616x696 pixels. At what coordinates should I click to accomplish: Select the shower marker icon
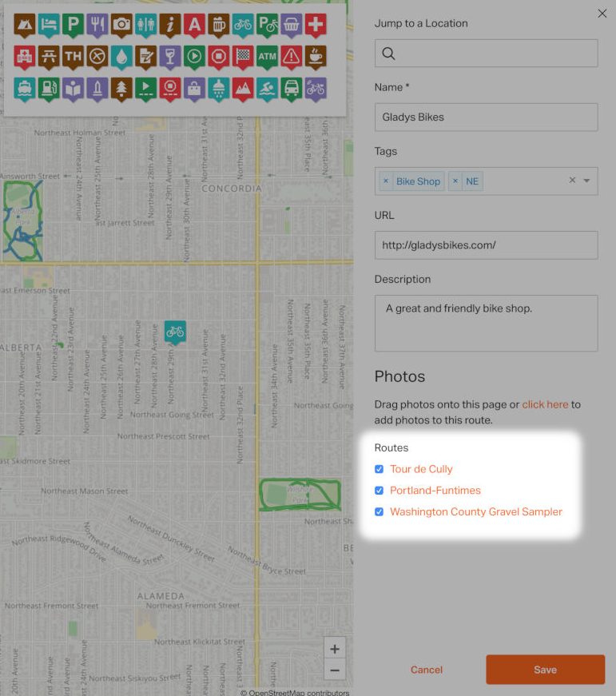click(x=218, y=89)
